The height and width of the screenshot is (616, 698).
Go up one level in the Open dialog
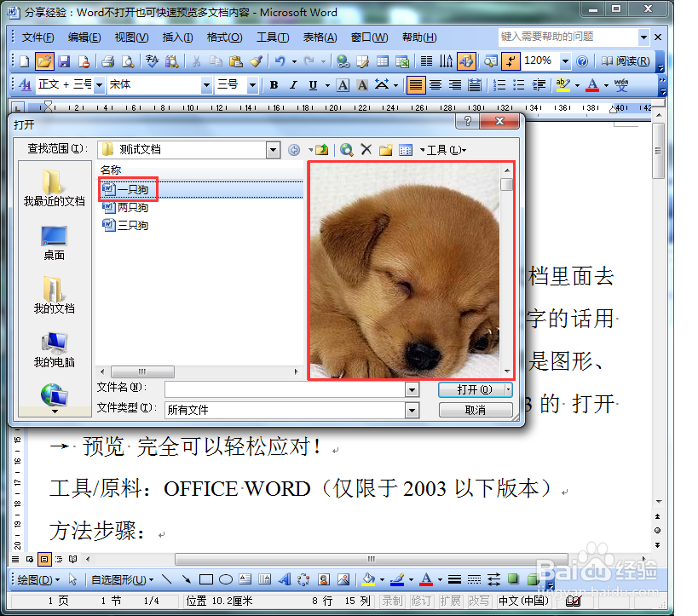(322, 149)
